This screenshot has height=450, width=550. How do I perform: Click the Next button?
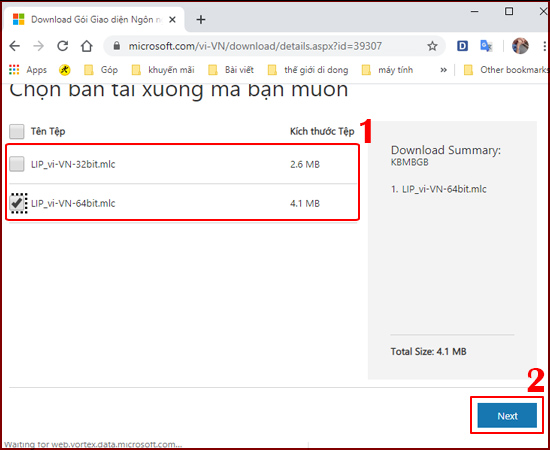click(507, 416)
